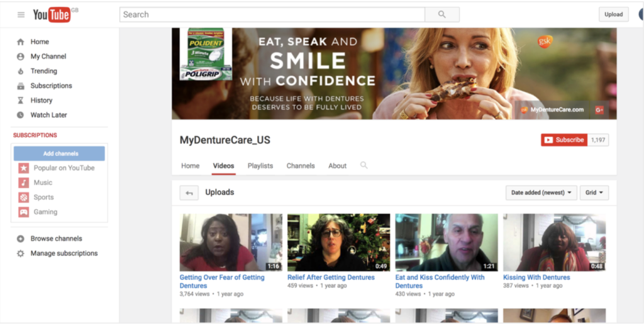Open the hamburger guide menu
The height and width of the screenshot is (324, 644).
21,14
